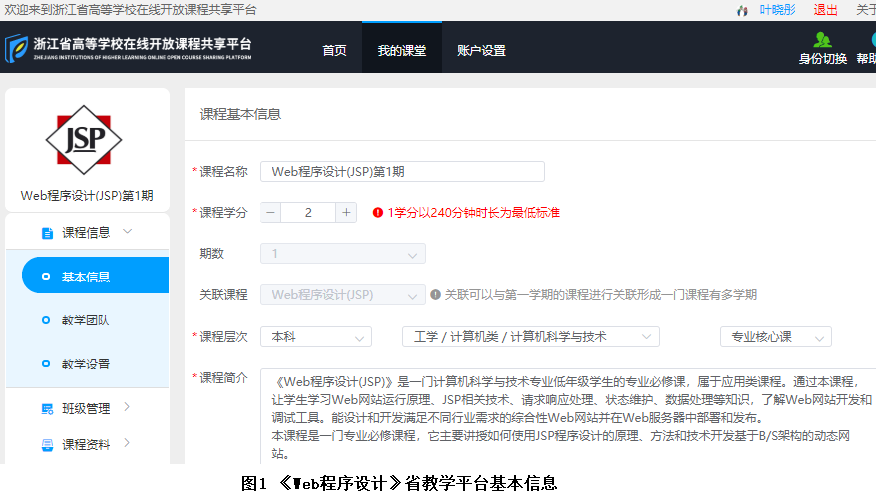Click the 退出 logout link
876x496 pixels.
click(x=825, y=10)
